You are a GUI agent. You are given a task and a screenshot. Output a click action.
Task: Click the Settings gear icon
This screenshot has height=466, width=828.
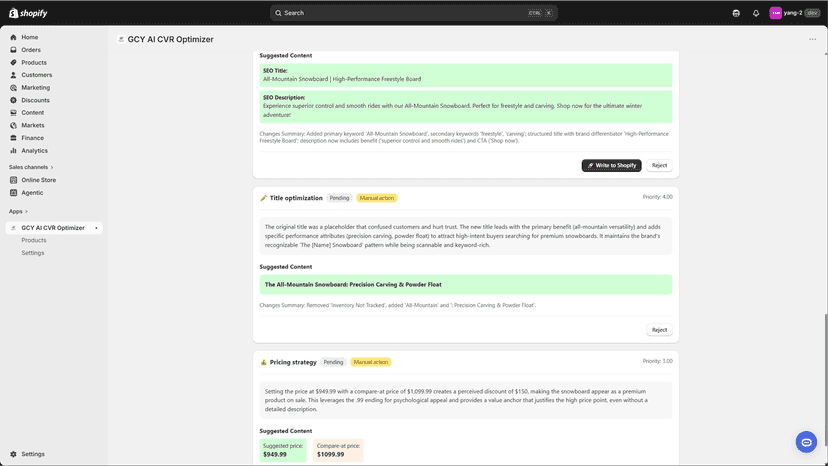(x=13, y=454)
